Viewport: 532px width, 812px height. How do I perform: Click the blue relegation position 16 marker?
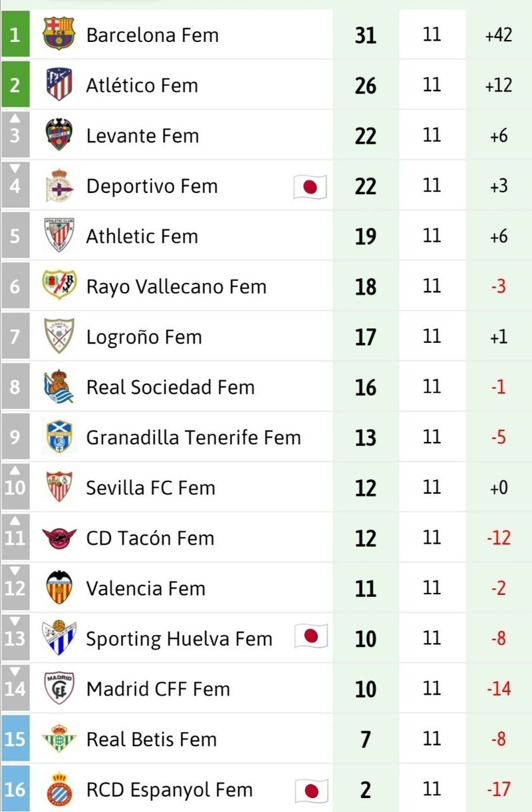pos(15,789)
